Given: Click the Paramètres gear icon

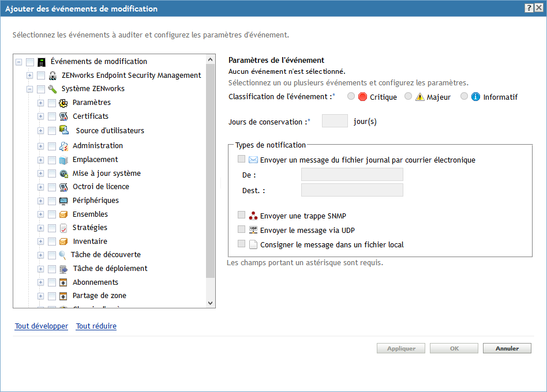Looking at the screenshot, I should click(x=63, y=103).
